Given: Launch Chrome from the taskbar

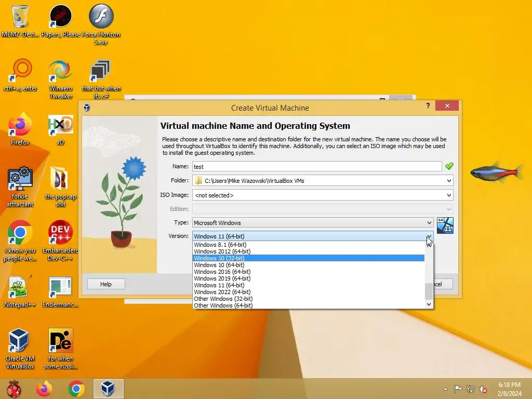Looking at the screenshot, I should 76,389.
